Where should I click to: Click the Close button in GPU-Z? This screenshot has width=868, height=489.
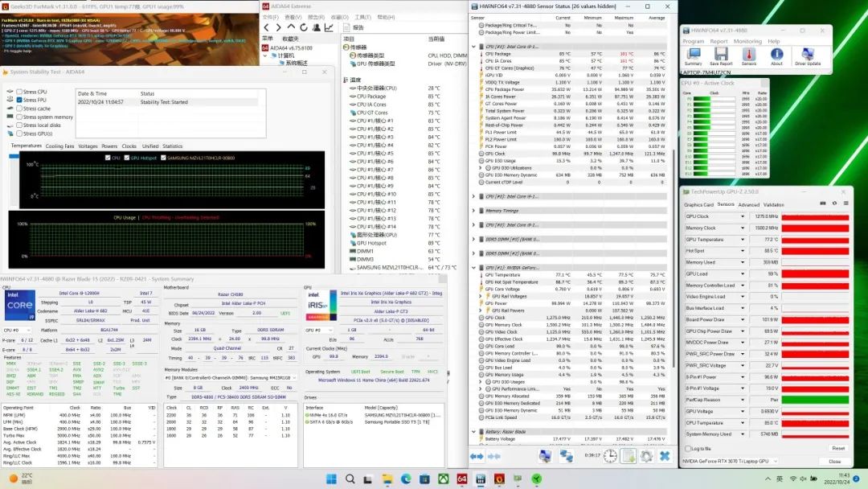pyautogui.click(x=834, y=462)
